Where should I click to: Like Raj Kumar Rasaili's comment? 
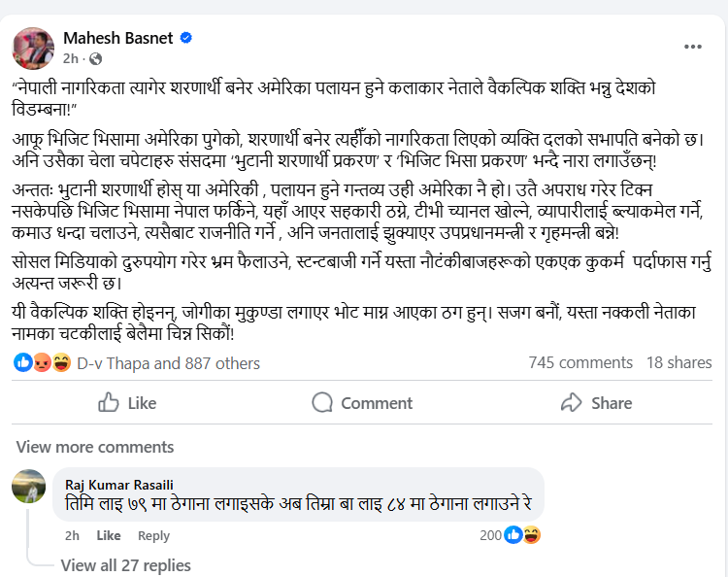pos(109,535)
